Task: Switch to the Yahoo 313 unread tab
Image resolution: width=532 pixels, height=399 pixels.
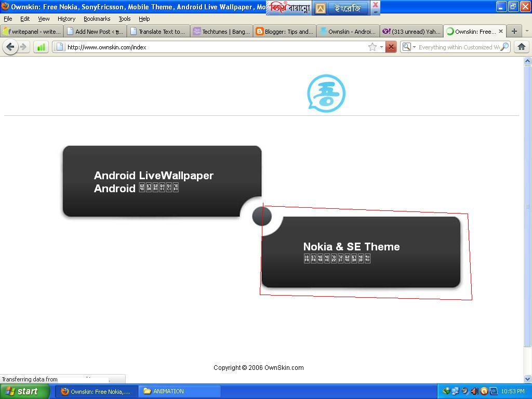Action: (x=411, y=32)
